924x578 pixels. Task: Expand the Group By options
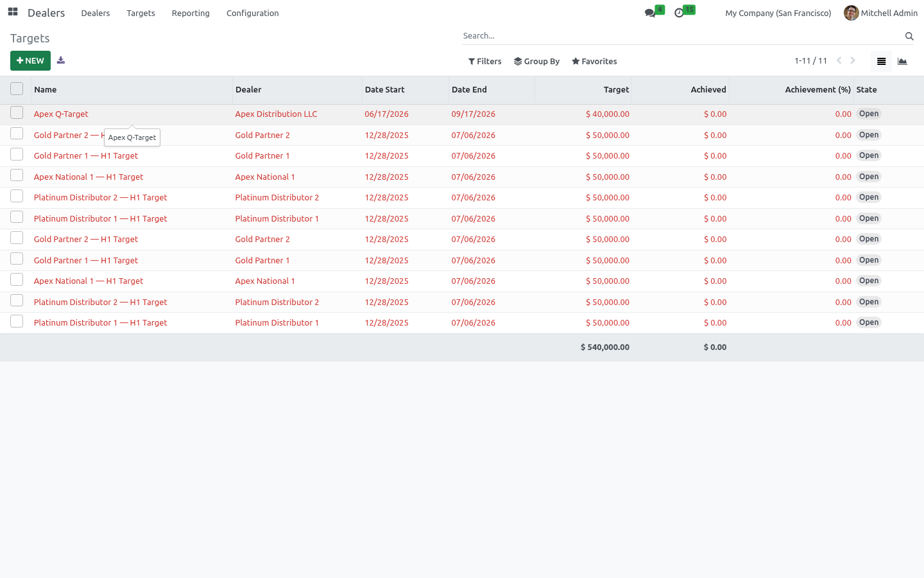tap(537, 61)
